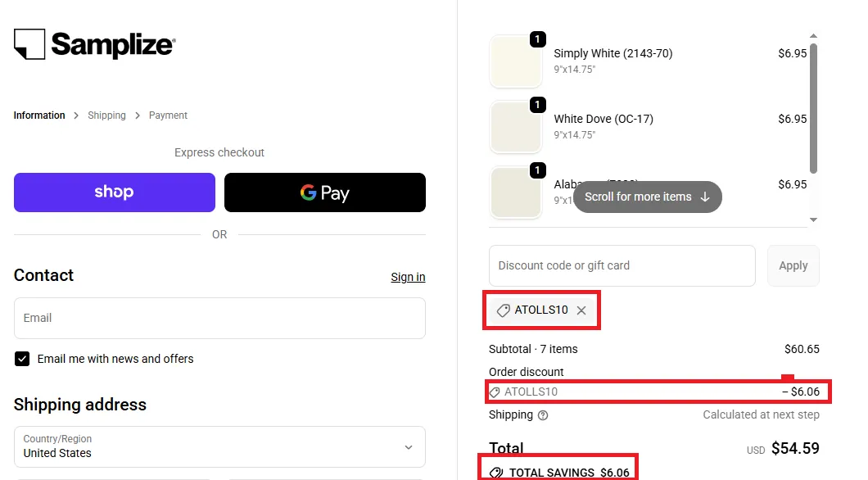Click the shipping help question icon
Viewport: 868px width, 480px height.
tap(543, 415)
